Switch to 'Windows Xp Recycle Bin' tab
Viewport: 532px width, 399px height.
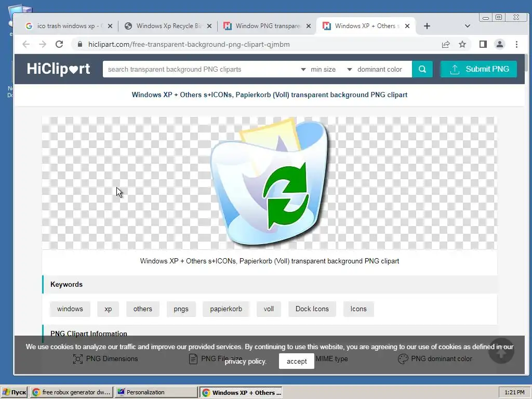coord(167,26)
